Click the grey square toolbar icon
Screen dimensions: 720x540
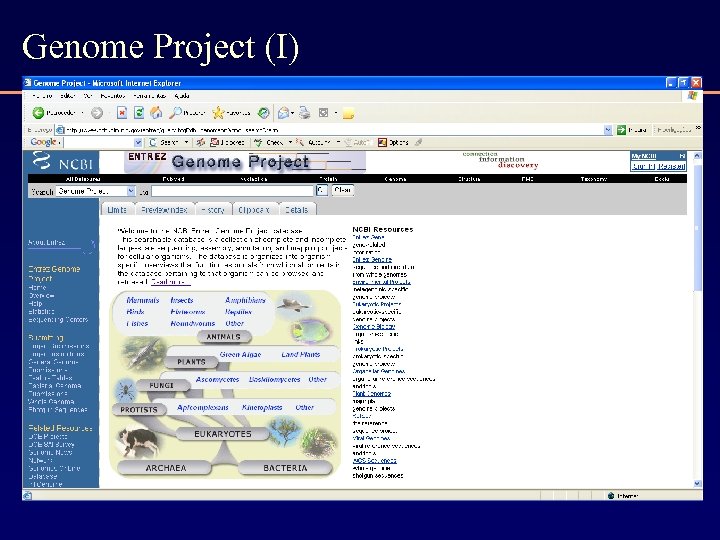[324, 112]
